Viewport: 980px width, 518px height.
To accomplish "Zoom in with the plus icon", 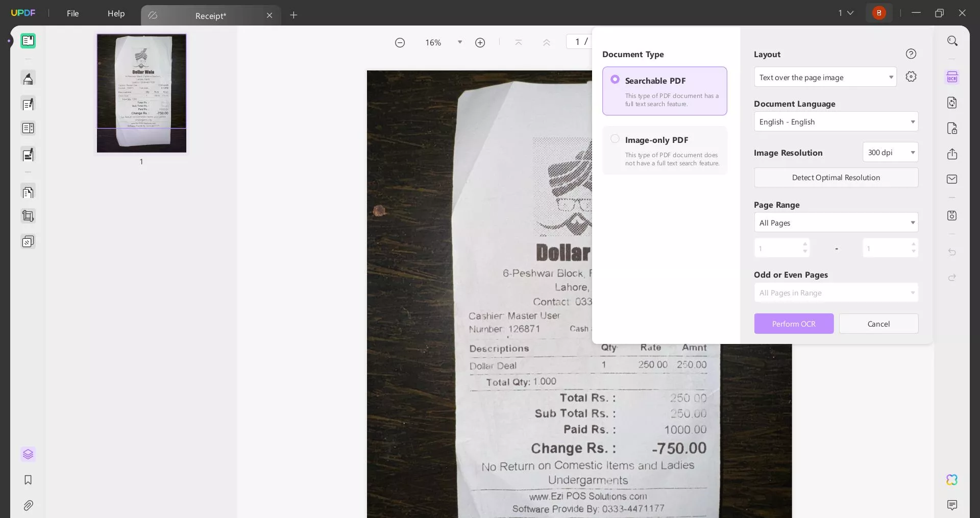I will coord(480,42).
